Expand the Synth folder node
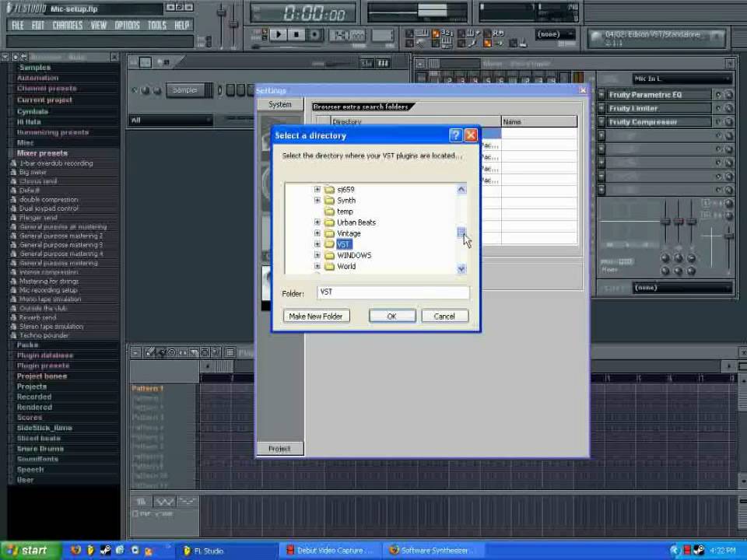 [317, 201]
